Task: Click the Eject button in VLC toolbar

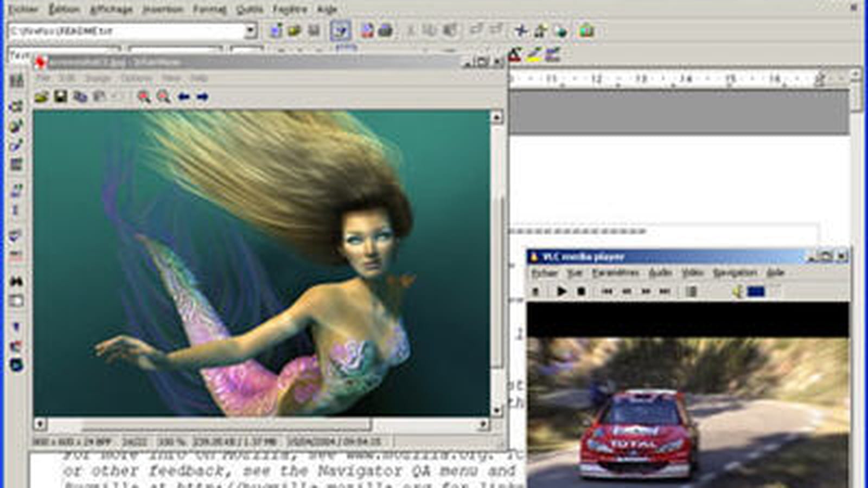Action: pos(535,292)
